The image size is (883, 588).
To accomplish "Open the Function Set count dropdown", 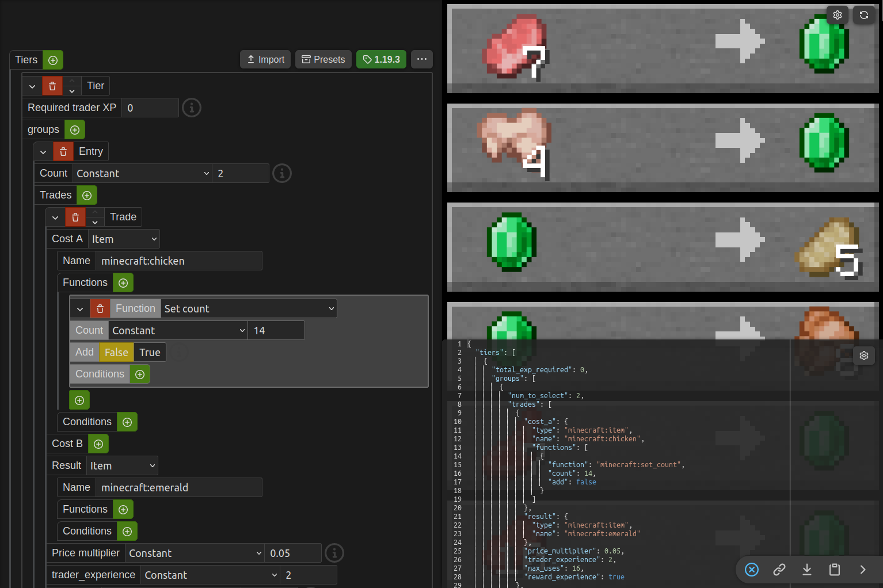I will 249,309.
